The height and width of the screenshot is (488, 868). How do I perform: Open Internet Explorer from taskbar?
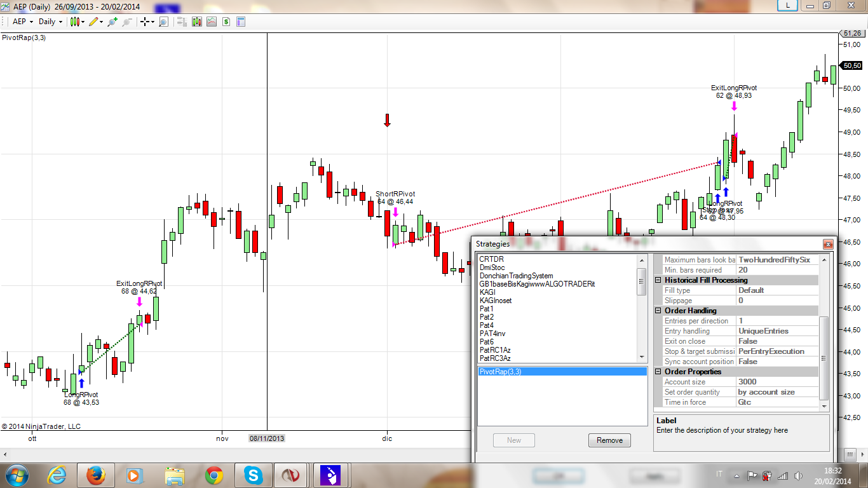[x=57, y=475]
